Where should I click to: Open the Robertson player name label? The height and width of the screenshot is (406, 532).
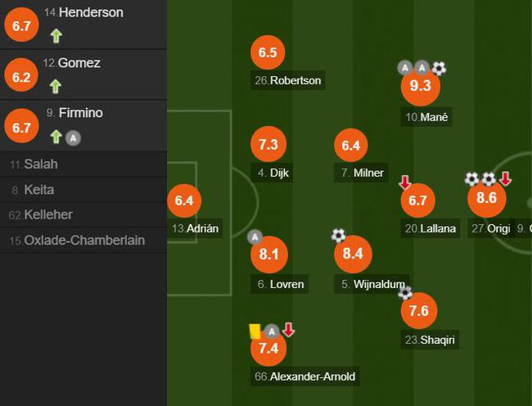pyautogui.click(x=288, y=80)
